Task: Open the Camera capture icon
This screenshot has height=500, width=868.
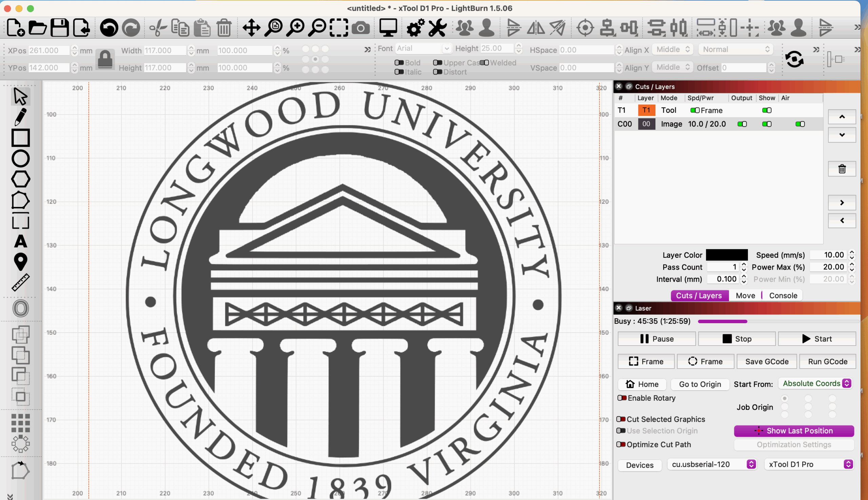Action: point(360,28)
